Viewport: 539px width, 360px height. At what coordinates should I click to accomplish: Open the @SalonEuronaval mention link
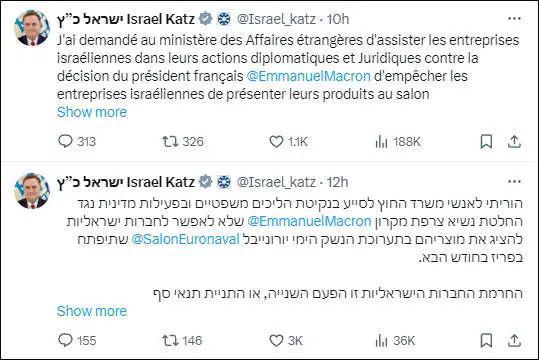185,239
